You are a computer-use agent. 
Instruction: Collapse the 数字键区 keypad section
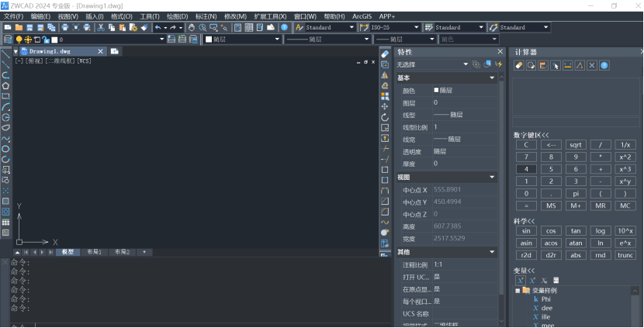[531, 135]
